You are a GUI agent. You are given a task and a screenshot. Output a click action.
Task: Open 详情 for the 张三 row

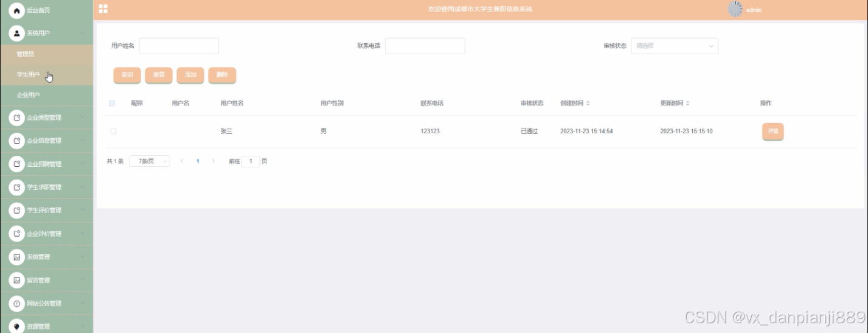point(773,131)
